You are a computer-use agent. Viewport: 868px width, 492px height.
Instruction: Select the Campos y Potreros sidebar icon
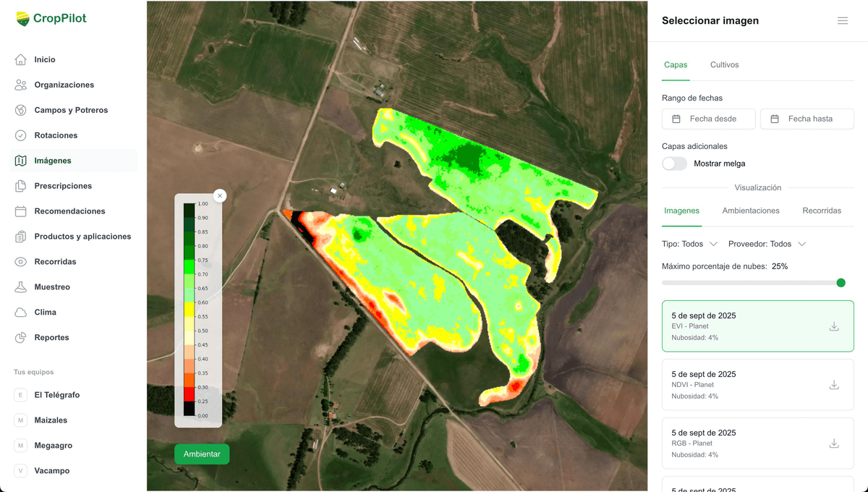tap(20, 110)
